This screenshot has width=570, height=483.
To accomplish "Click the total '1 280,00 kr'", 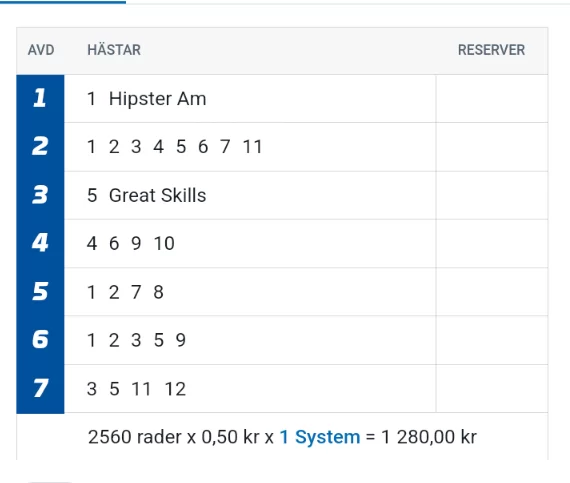I will [429, 436].
